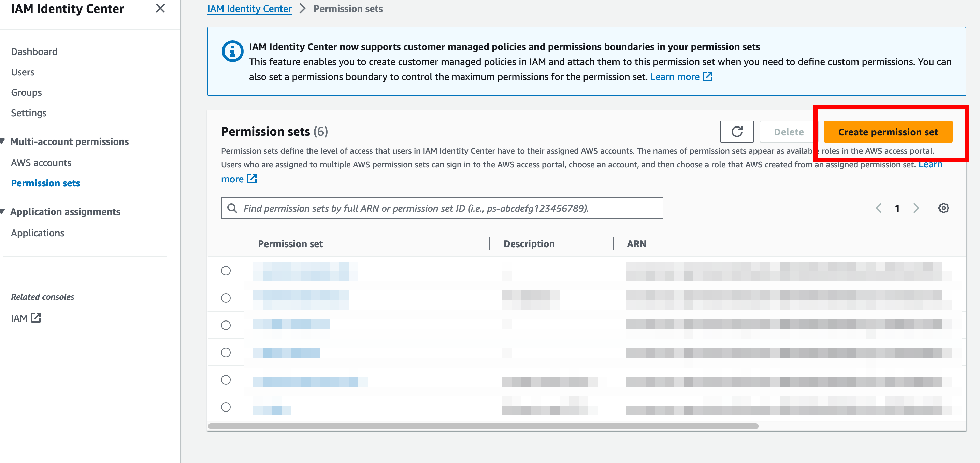980x463 pixels.
Task: Collapse Application assignments section
Action: pos(3,212)
